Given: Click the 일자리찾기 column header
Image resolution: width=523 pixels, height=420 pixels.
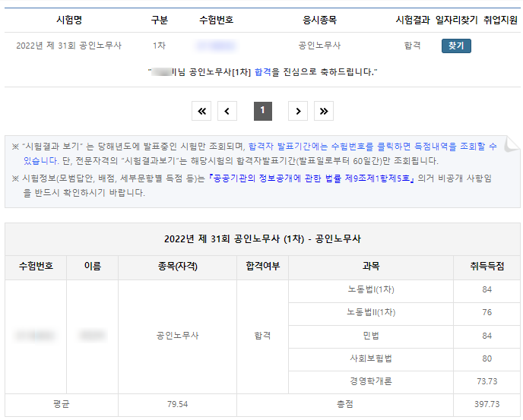Looking at the screenshot, I should click(457, 20).
